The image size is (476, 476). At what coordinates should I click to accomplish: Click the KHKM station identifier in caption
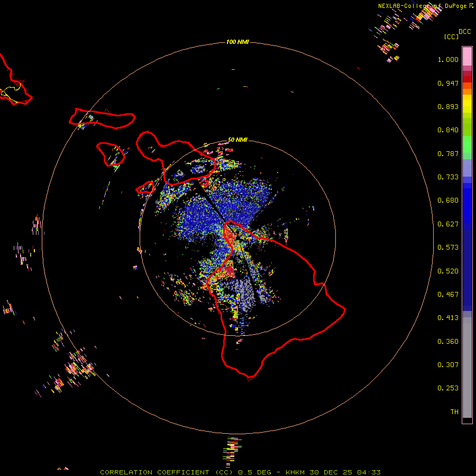[x=295, y=472]
